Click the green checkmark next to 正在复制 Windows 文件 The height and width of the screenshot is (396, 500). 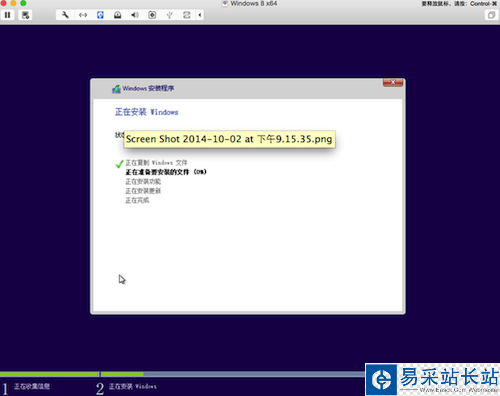tap(119, 164)
